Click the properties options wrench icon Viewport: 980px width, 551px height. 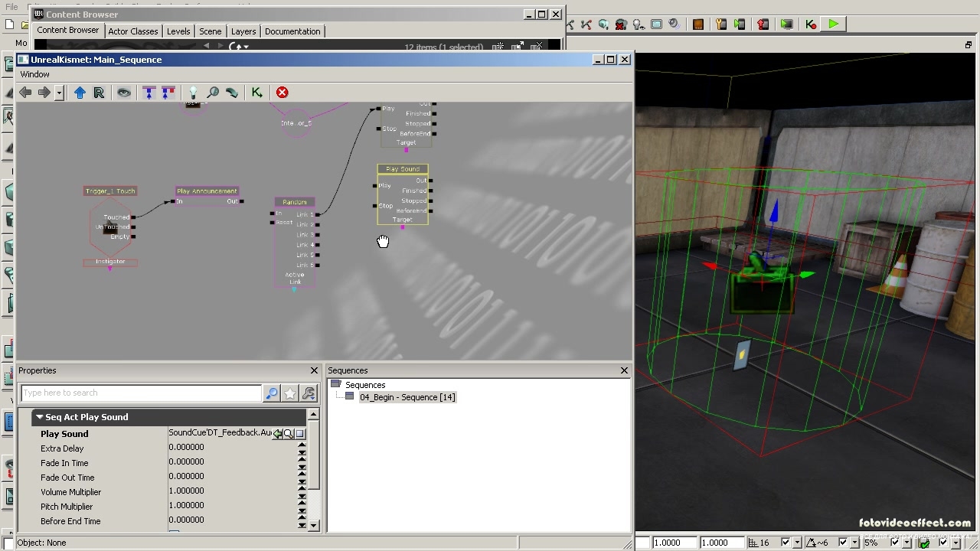(x=309, y=393)
